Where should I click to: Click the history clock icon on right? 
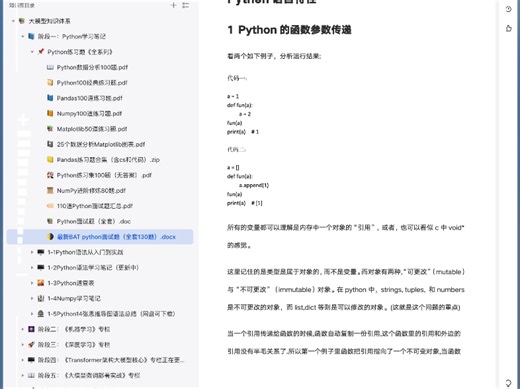click(508, 9)
